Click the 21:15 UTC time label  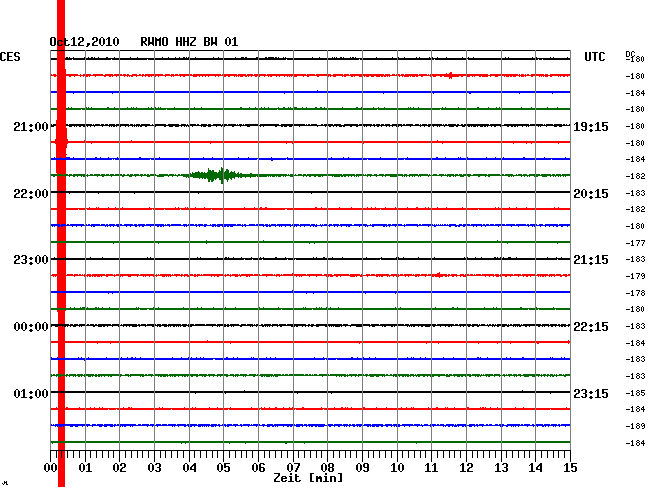[591, 260]
